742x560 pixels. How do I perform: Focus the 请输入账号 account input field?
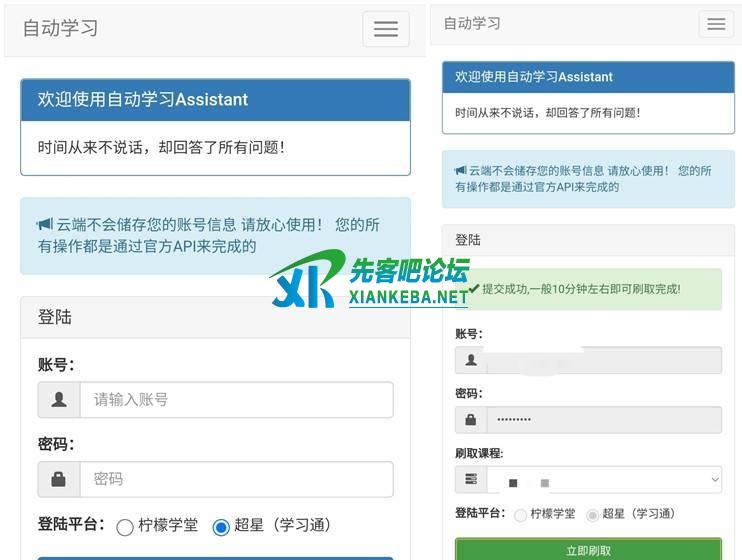236,400
